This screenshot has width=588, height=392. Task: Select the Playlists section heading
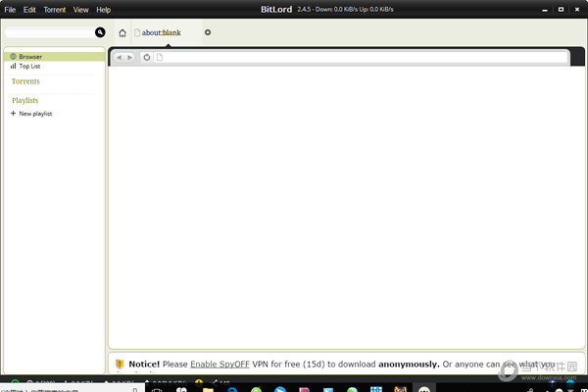[x=25, y=101]
